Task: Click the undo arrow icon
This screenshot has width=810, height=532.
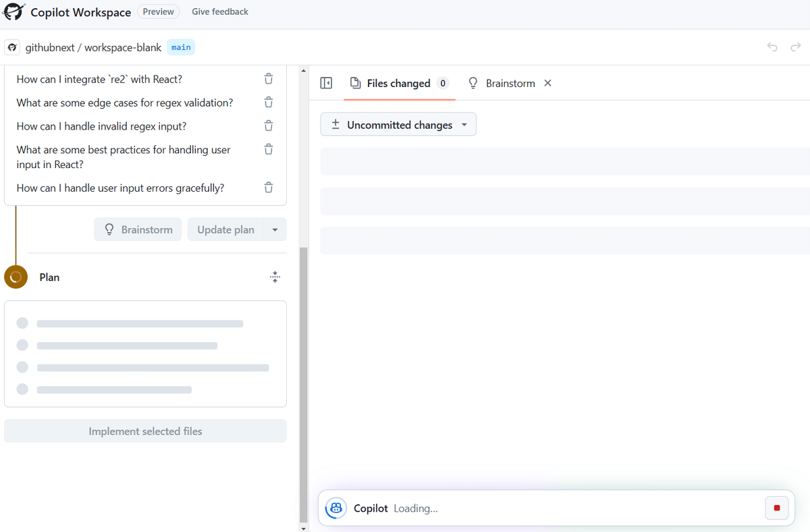Action: (772, 47)
